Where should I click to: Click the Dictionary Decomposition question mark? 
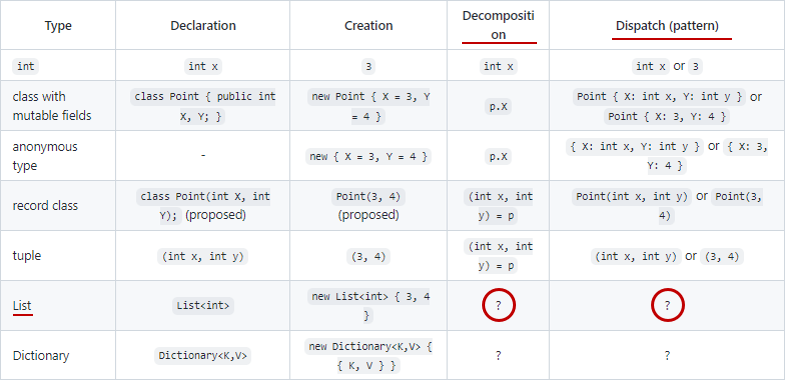498,355
